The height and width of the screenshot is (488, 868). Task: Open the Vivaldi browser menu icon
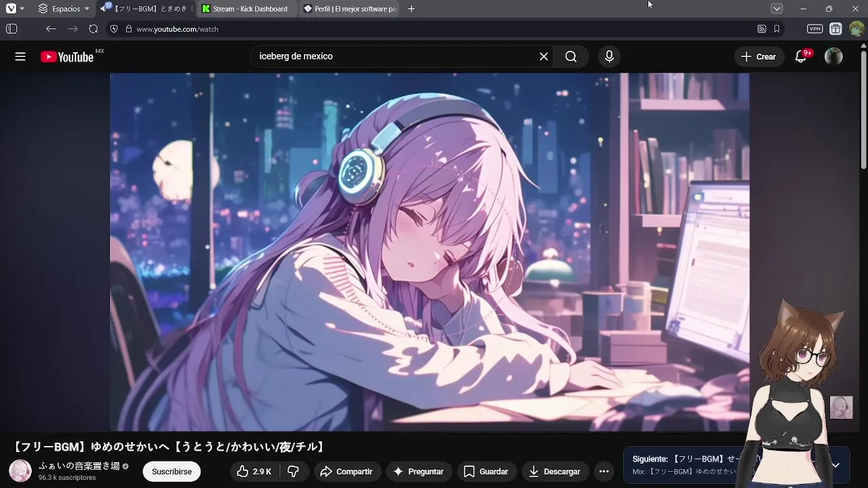point(11,9)
